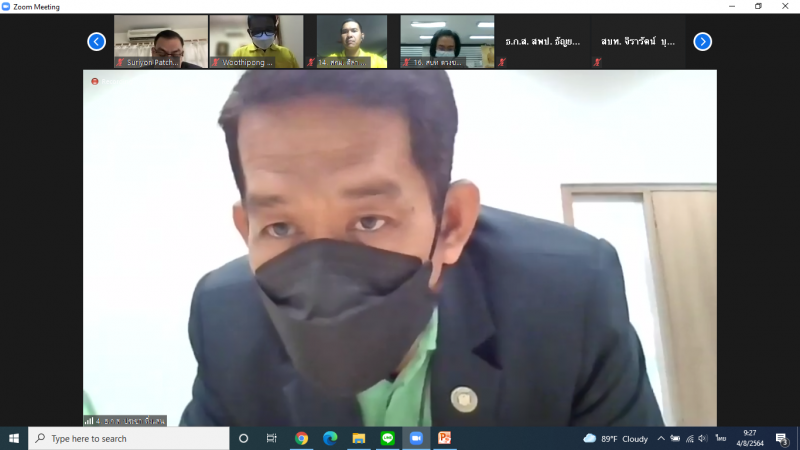Open the Windows Start menu
800x450 pixels.
click(x=14, y=438)
